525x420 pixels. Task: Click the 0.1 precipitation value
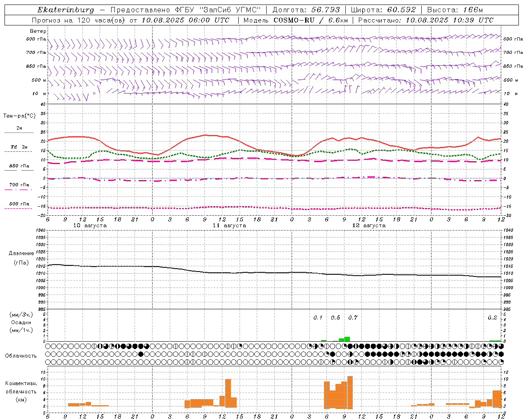(x=318, y=317)
